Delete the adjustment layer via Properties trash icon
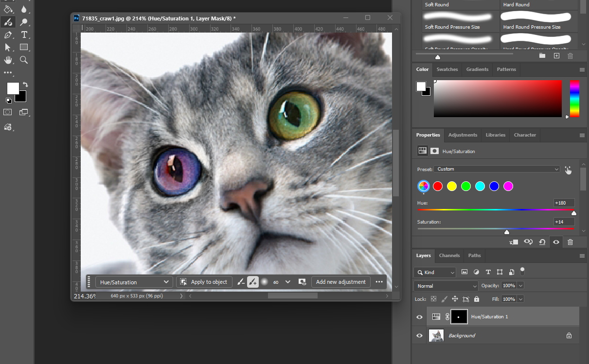The height and width of the screenshot is (364, 589). [571, 242]
